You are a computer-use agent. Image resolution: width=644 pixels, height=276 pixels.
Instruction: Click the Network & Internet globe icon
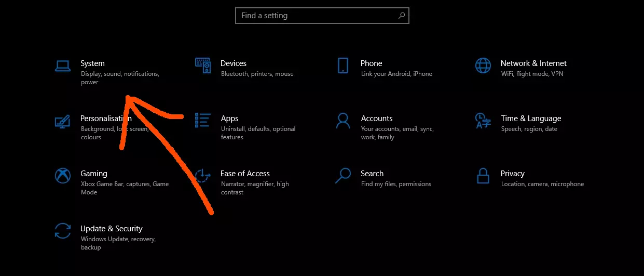(483, 66)
